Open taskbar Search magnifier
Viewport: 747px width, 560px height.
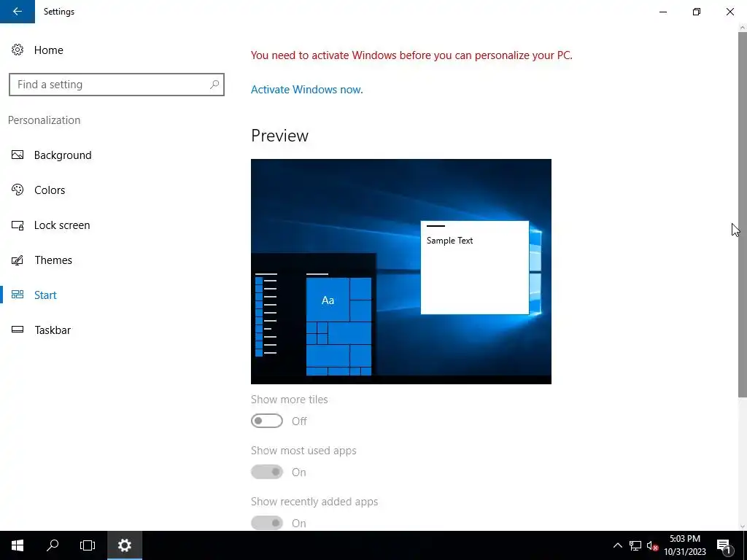coord(53,545)
